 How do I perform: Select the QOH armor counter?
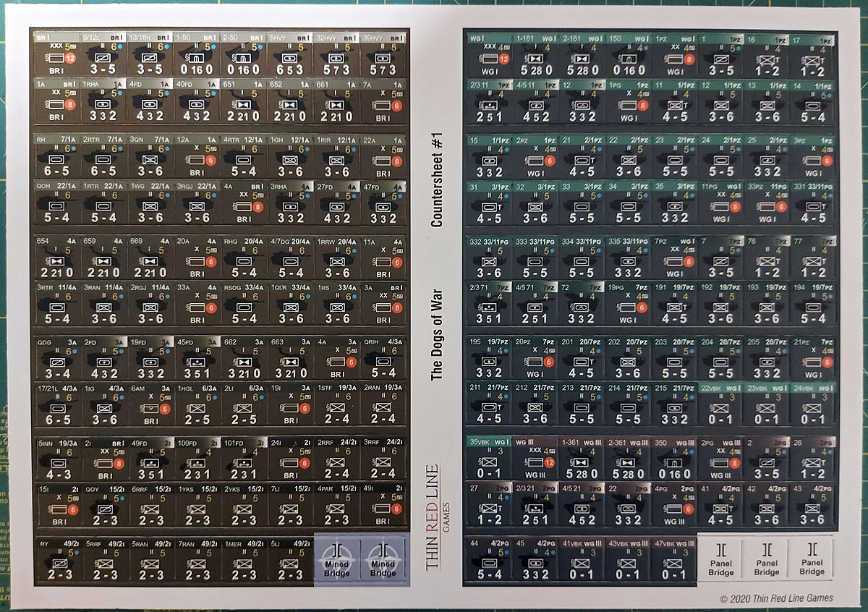click(57, 202)
